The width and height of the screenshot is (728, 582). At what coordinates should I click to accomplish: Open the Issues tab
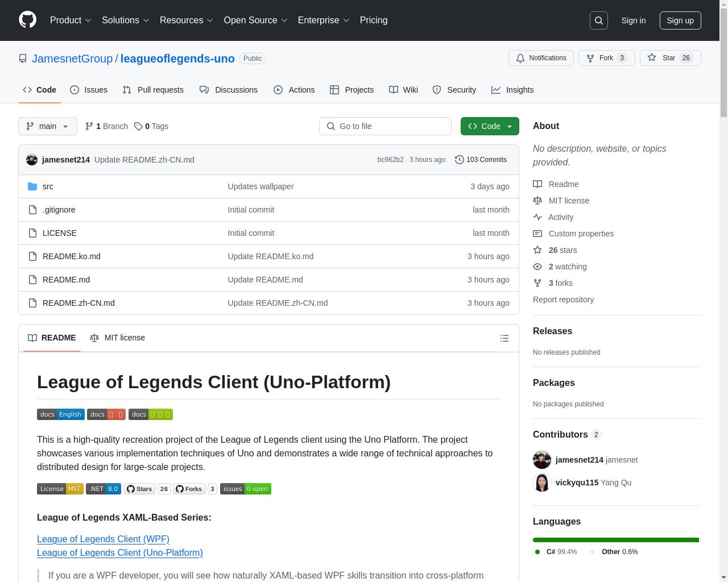[x=89, y=90]
